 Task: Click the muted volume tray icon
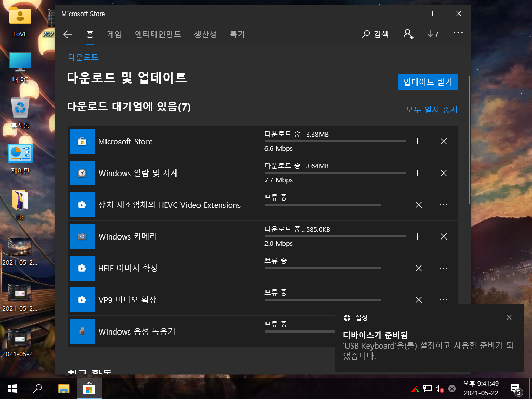pos(440,389)
